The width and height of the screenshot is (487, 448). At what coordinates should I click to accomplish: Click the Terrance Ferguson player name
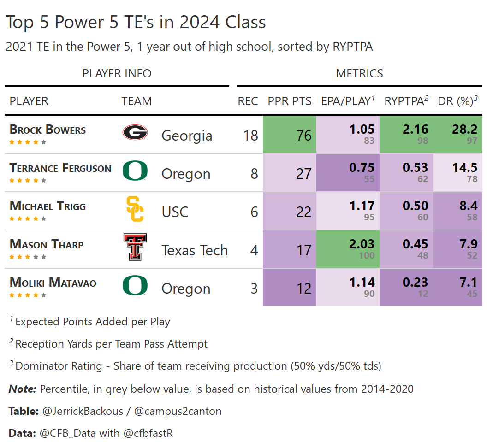point(60,168)
